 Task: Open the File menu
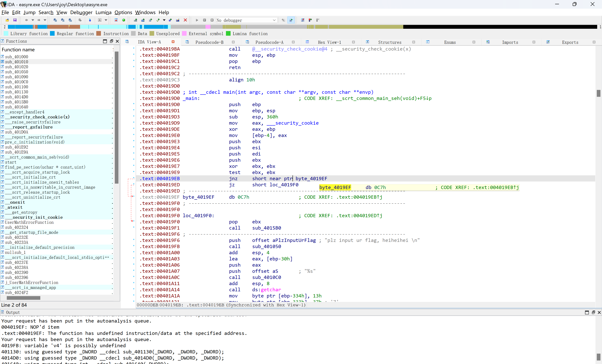5,13
